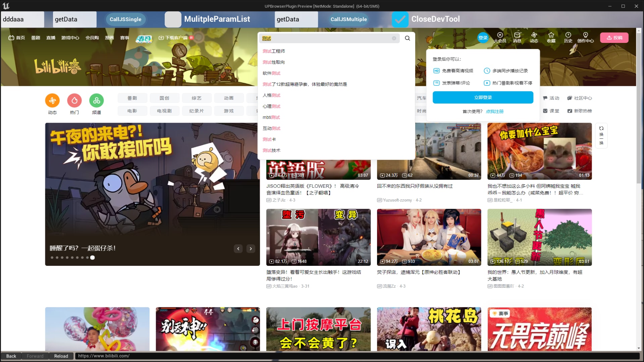Image resolution: width=644 pixels, height=362 pixels.
Task: Clear the search box text
Action: pyautogui.click(x=394, y=38)
